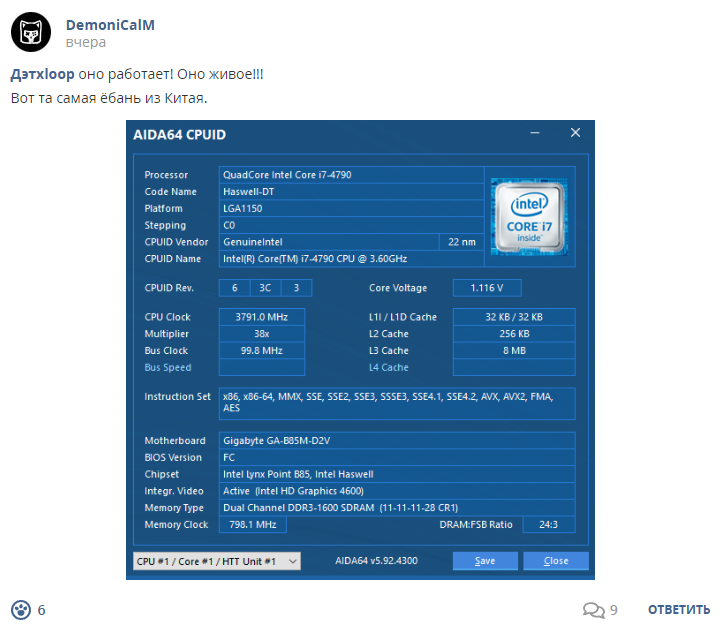Select the Processor value QuadCore Intel Core i7-4790

coord(351,175)
